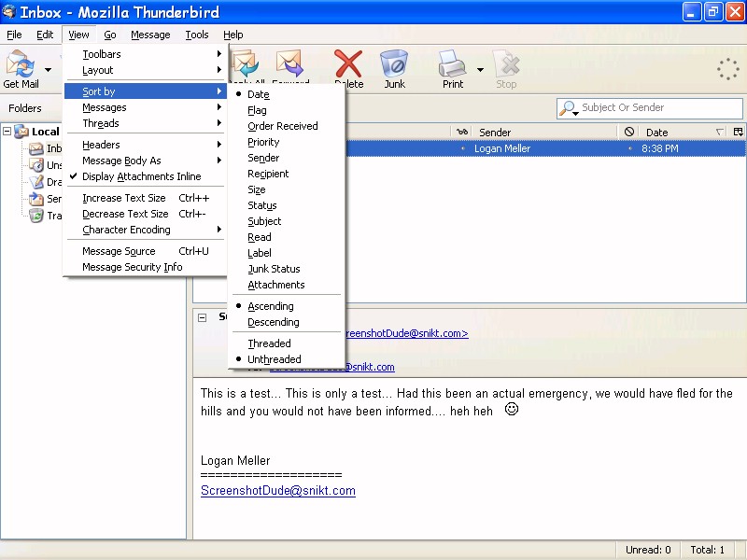The width and height of the screenshot is (747, 560).
Task: Open Message Source
Action: coord(145,251)
